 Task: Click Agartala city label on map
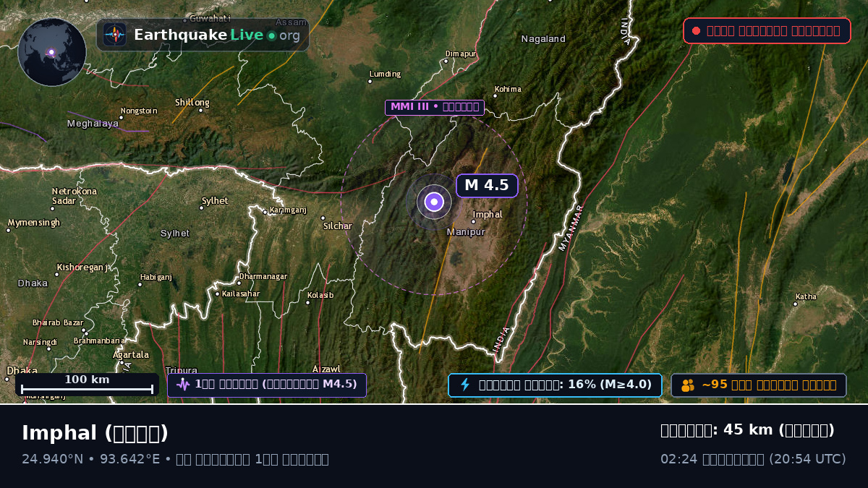pyautogui.click(x=131, y=355)
